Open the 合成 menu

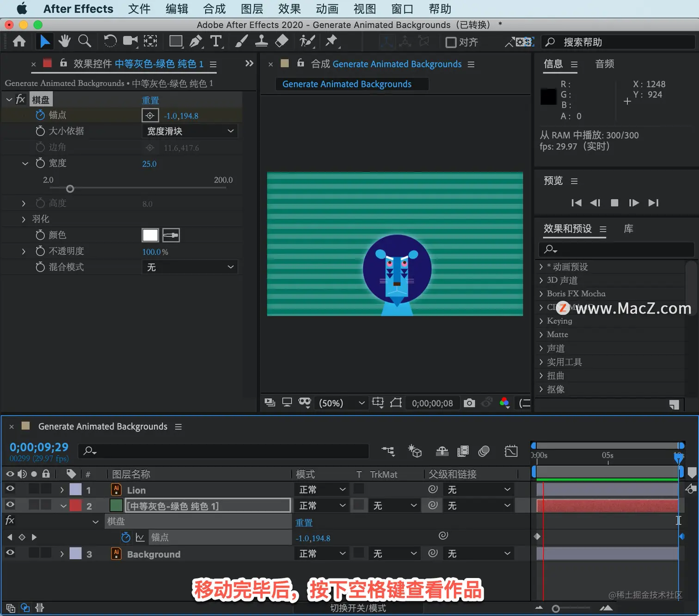(x=215, y=9)
